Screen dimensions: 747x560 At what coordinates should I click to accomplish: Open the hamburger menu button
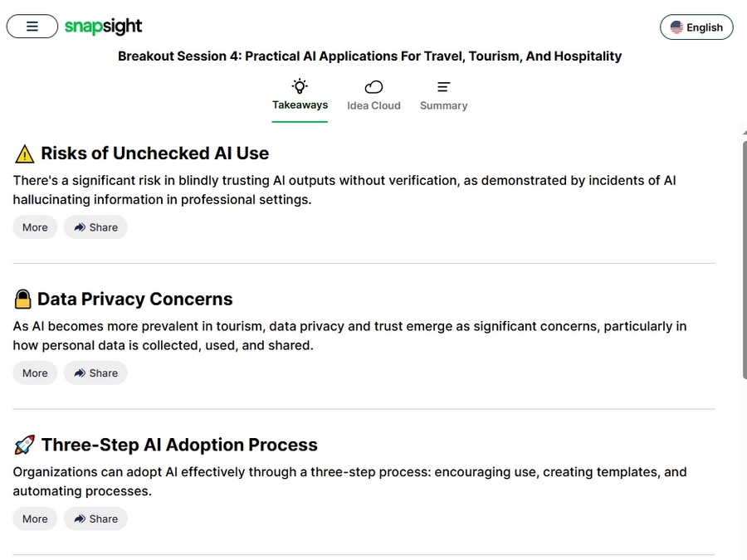pos(32,27)
